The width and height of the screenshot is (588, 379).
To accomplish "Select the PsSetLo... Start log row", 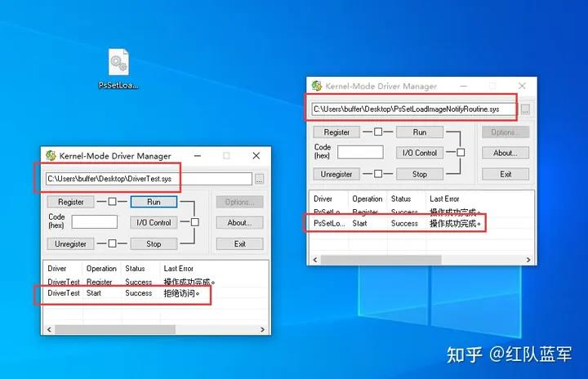I will coord(421,223).
